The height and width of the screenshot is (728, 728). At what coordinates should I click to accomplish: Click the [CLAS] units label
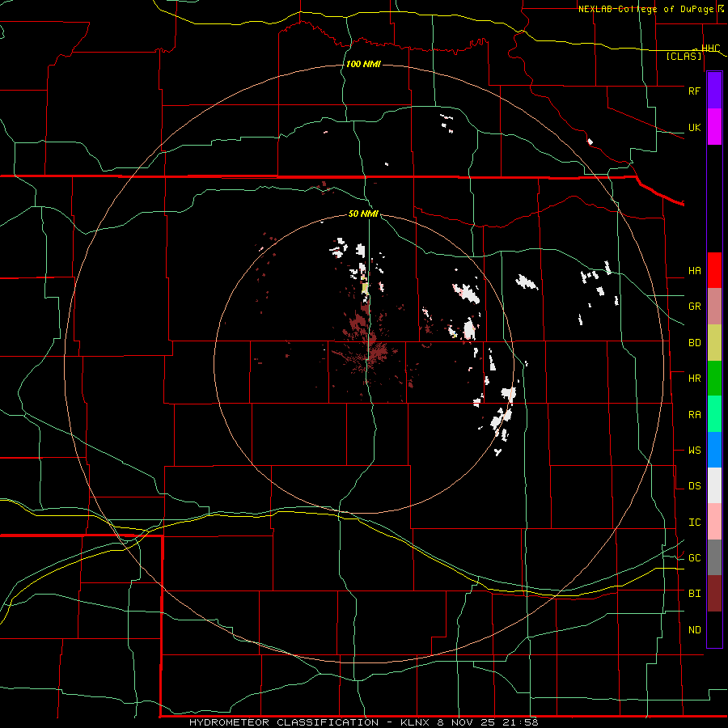(684, 56)
